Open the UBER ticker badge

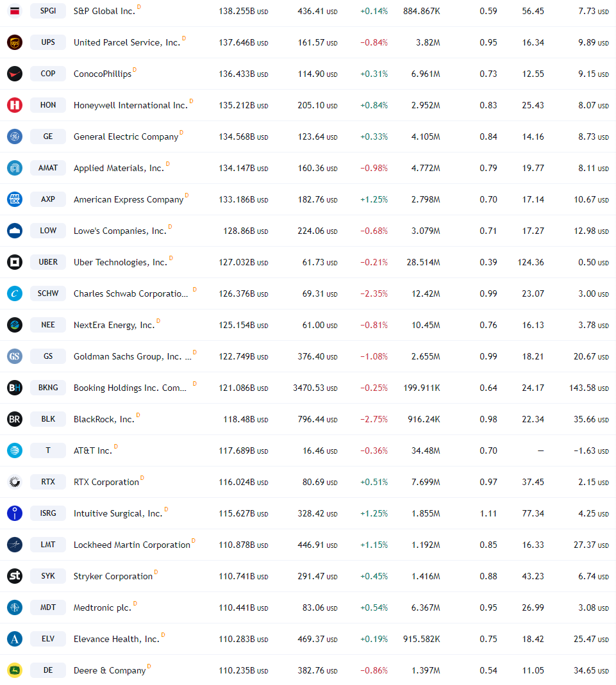(x=48, y=262)
